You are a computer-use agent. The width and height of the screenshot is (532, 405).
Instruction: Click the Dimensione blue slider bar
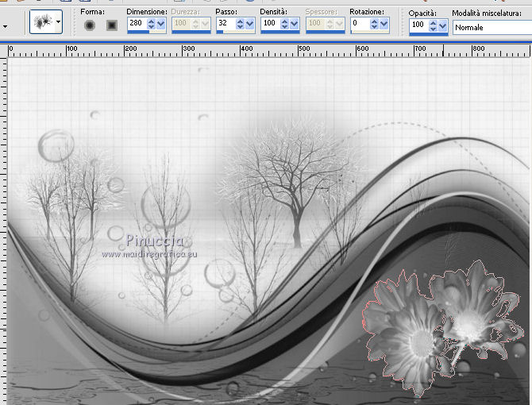pyautogui.click(x=147, y=32)
